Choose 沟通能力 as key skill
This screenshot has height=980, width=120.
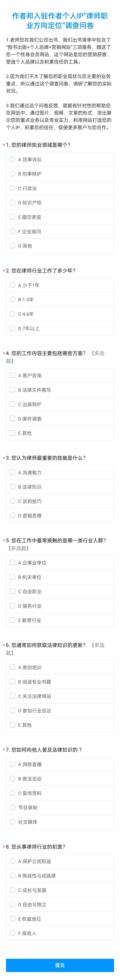click(13, 472)
